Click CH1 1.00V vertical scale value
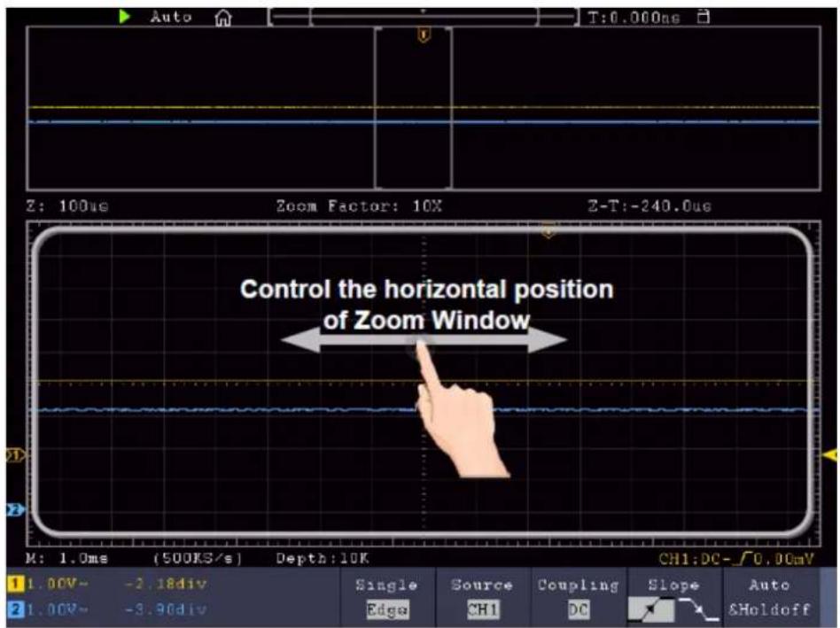This screenshot has width=840, height=628. click(57, 584)
